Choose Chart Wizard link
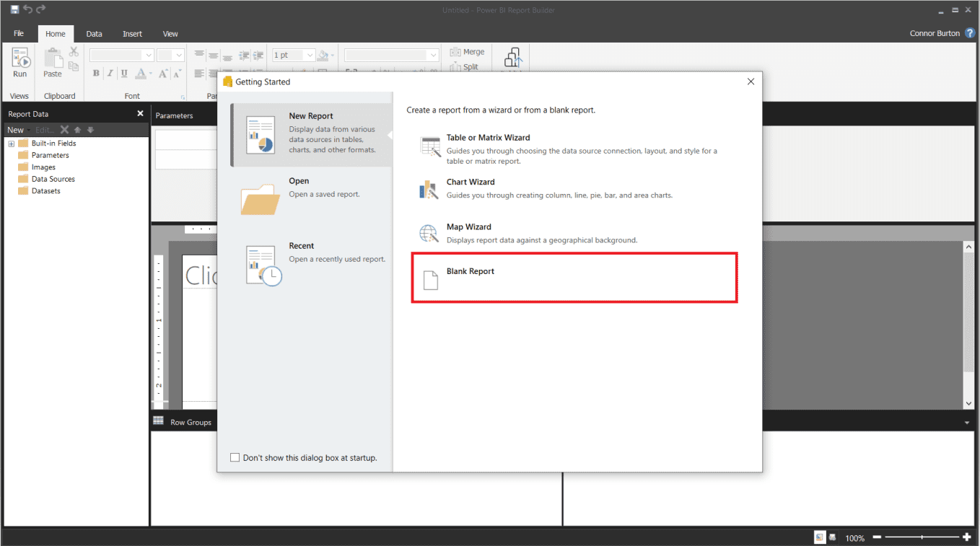The height and width of the screenshot is (546, 980). pyautogui.click(x=471, y=182)
